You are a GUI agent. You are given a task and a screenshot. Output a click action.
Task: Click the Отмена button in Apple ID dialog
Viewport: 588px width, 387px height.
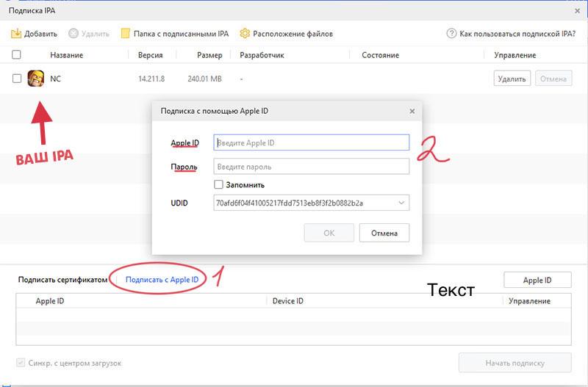384,233
